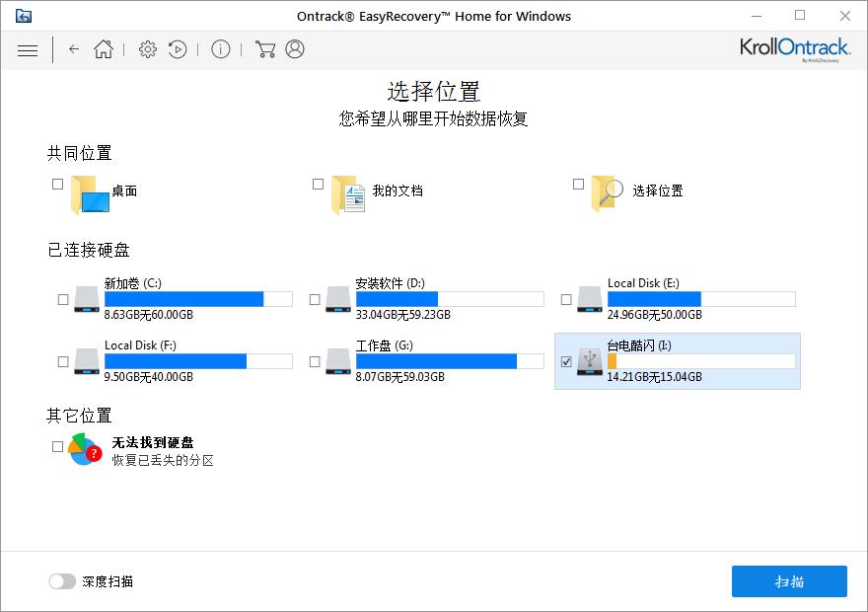Enable scanning of 新加卷 (C:)
This screenshot has height=612, width=868.
[61, 299]
